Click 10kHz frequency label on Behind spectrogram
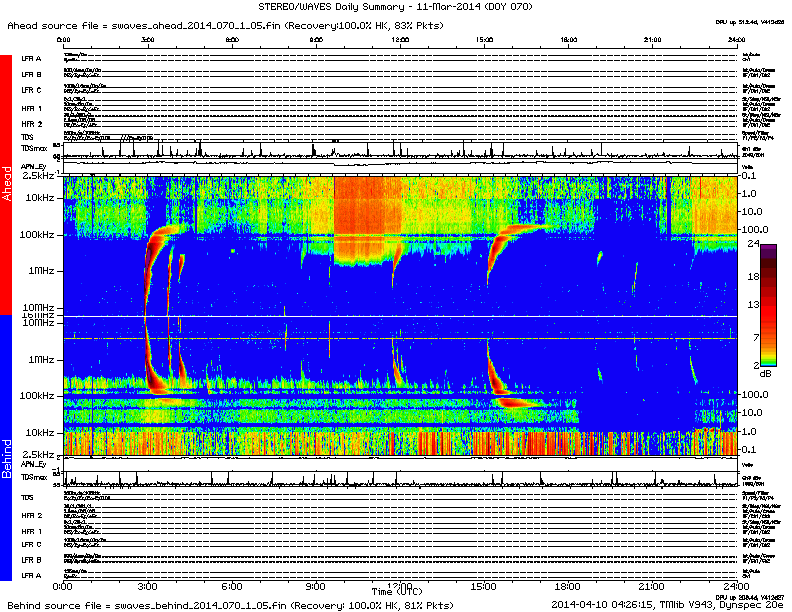The image size is (792, 612). pyautogui.click(x=40, y=433)
